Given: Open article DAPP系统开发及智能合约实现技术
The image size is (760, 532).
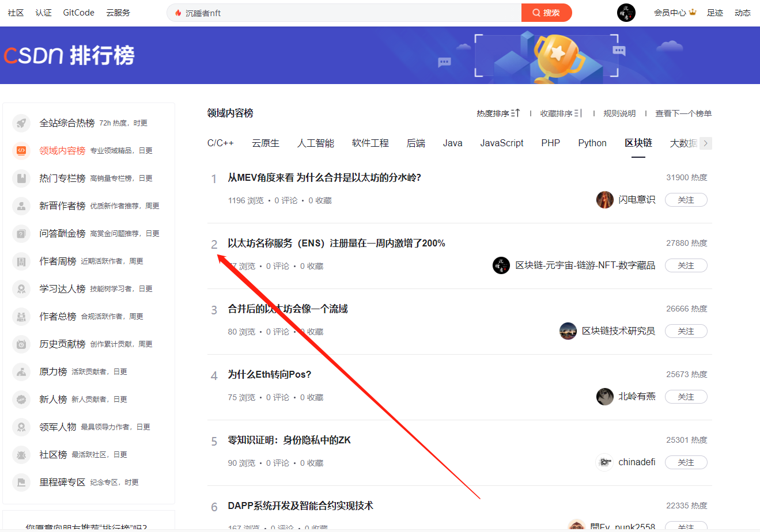Looking at the screenshot, I should (x=301, y=506).
